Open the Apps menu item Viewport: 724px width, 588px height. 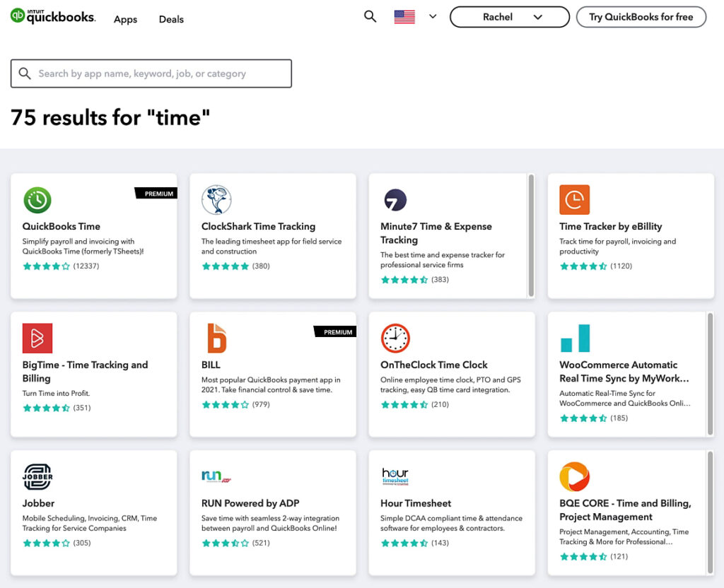125,20
